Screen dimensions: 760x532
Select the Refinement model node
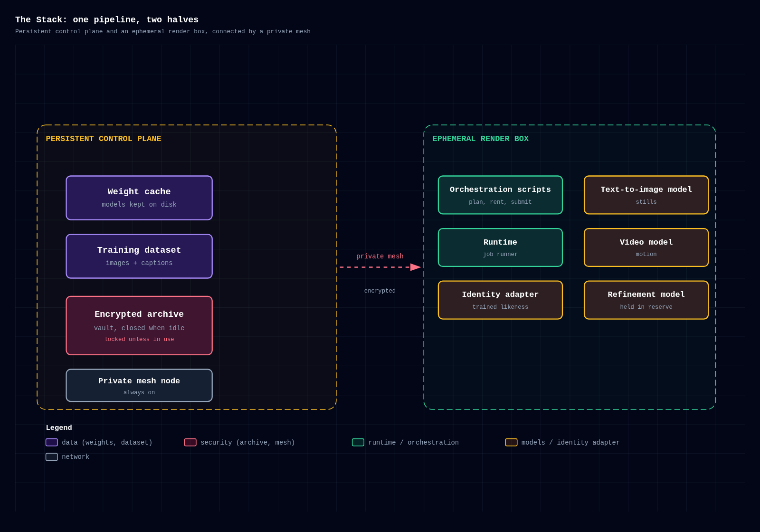[x=646, y=300]
